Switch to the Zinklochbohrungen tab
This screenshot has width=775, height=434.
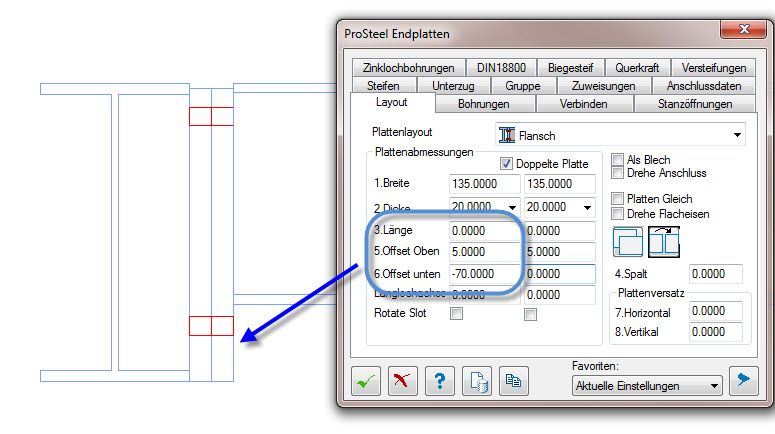(x=408, y=68)
